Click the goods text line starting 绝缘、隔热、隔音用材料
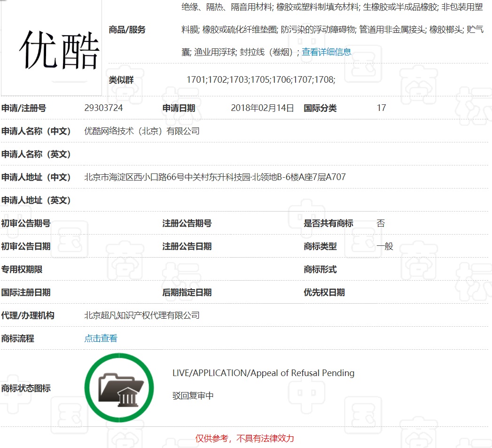 coord(332,7)
